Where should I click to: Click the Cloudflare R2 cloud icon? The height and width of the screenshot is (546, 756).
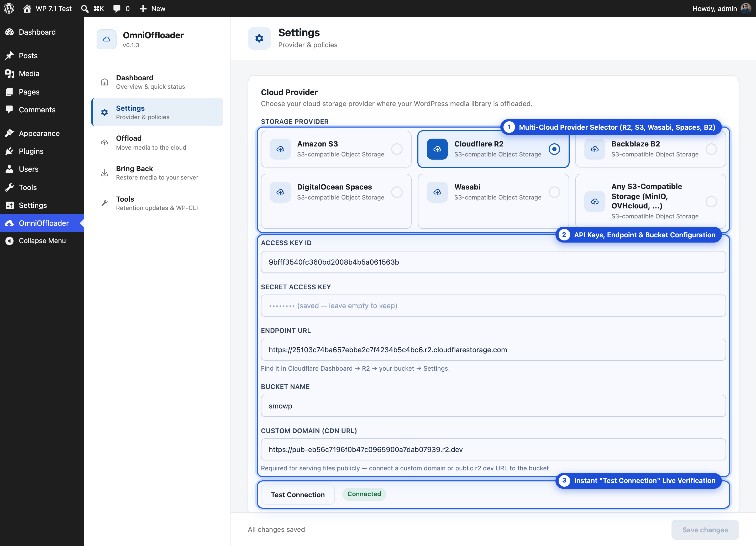coord(437,149)
